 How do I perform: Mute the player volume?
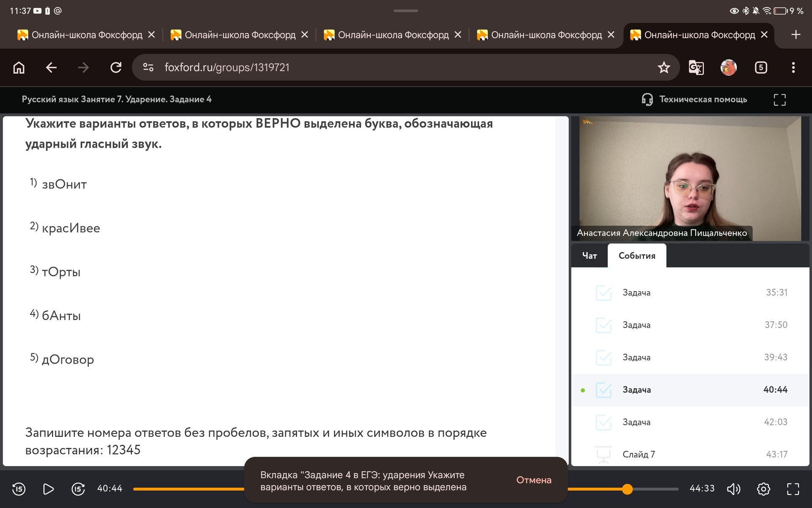[734, 489]
